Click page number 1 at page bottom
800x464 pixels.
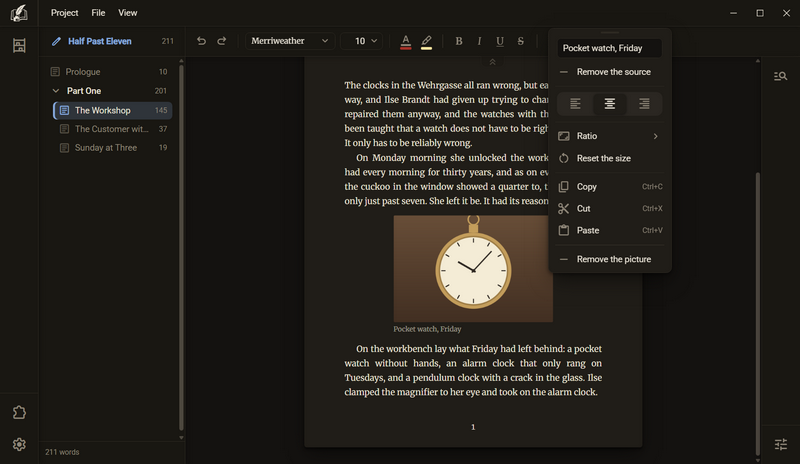pos(473,427)
